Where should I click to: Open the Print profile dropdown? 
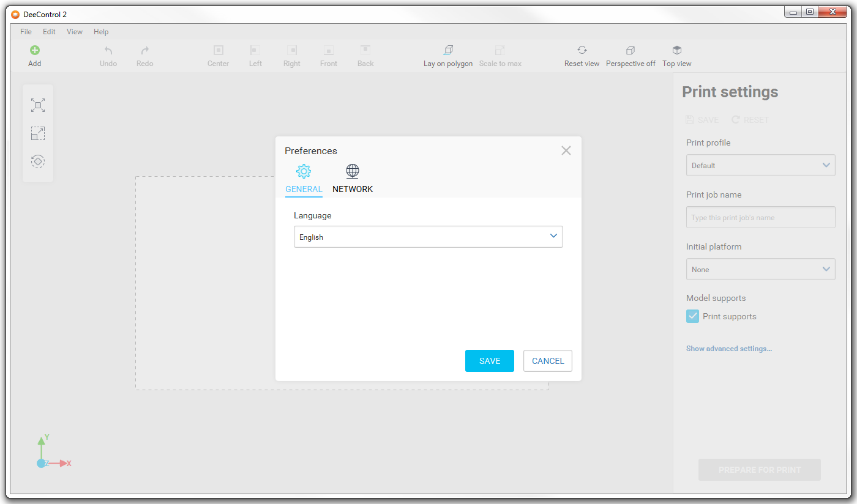[760, 165]
